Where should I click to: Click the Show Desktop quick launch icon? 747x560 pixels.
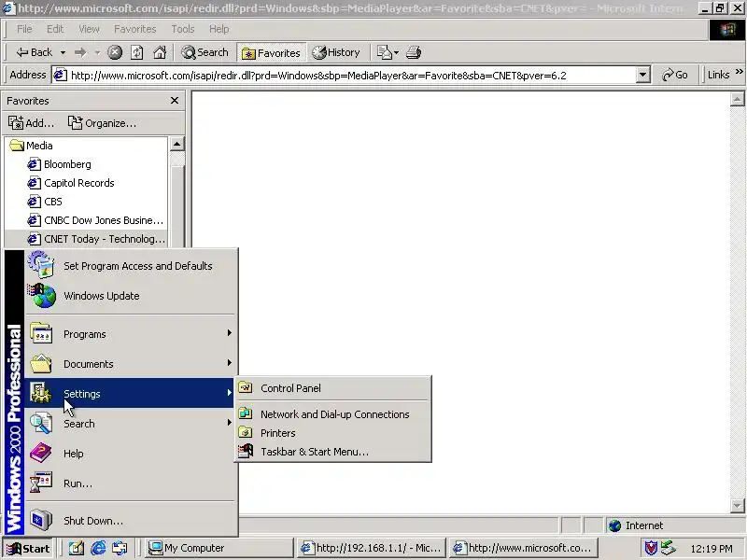[x=77, y=549]
